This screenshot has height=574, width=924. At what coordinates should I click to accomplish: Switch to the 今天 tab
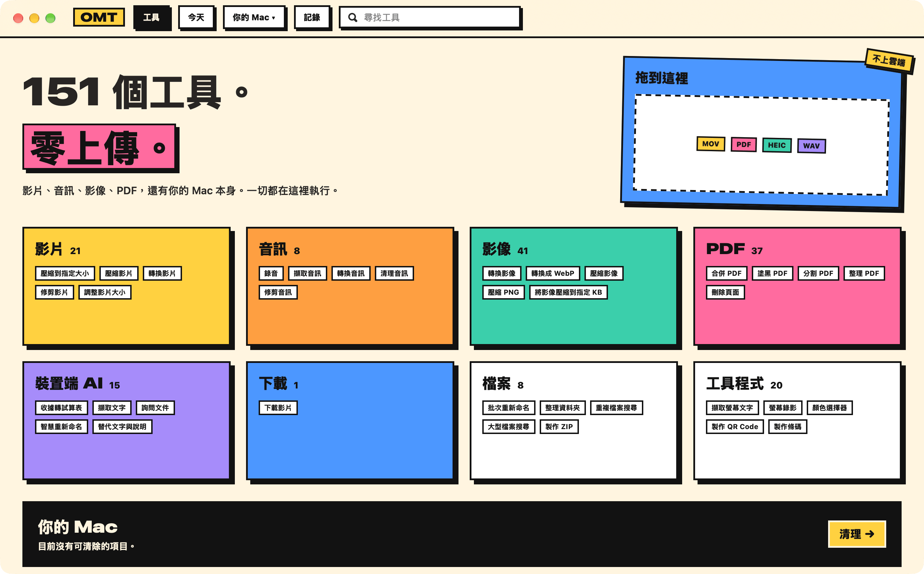[x=196, y=17]
